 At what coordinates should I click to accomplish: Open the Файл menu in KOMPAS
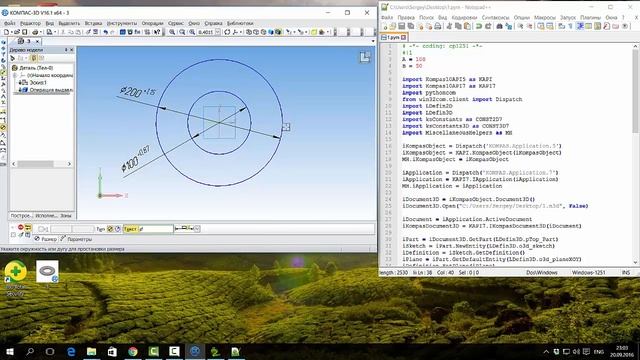[10, 23]
